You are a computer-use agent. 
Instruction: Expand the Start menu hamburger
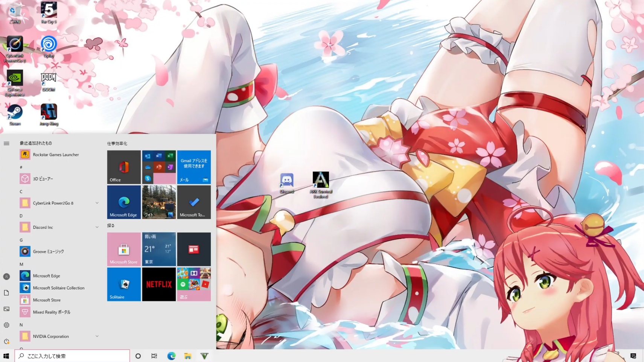(x=6, y=143)
